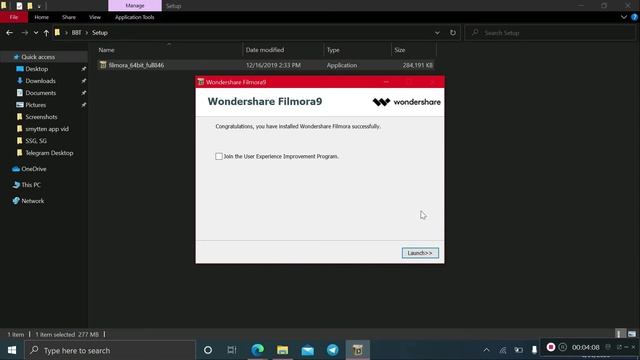This screenshot has width=640, height=360.
Task: Open Microsoft Edge from the taskbar
Action: [258, 350]
